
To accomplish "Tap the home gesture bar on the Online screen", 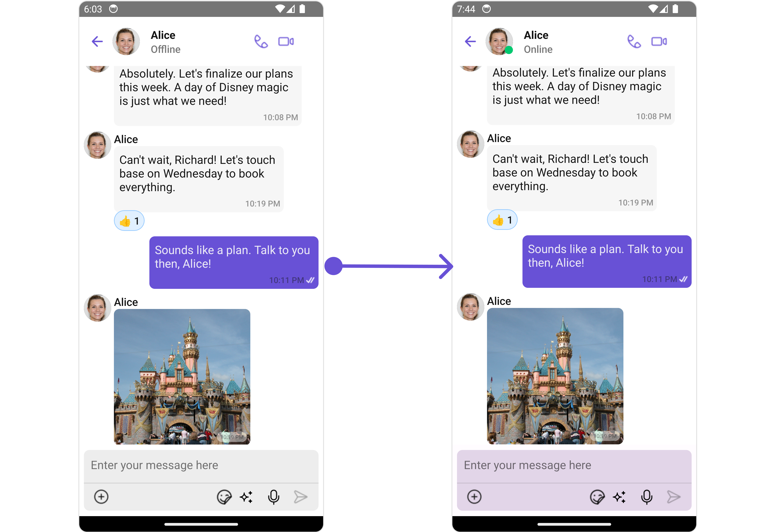I will pyautogui.click(x=574, y=524).
